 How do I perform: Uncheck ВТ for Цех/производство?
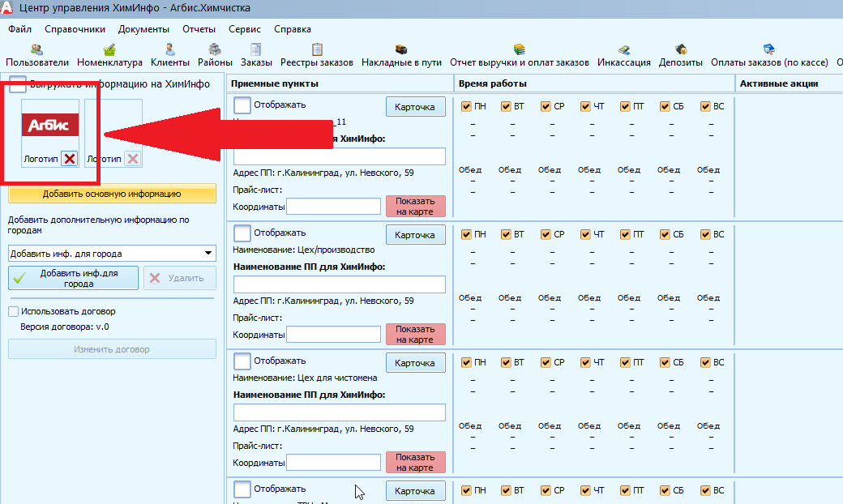click(x=506, y=234)
